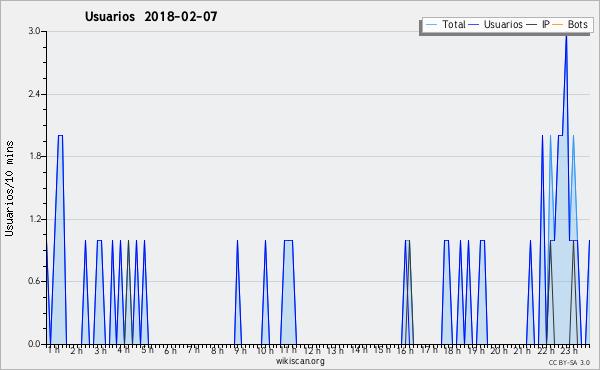
Task: Click the '3 h' x-axis label
Action: tap(101, 350)
